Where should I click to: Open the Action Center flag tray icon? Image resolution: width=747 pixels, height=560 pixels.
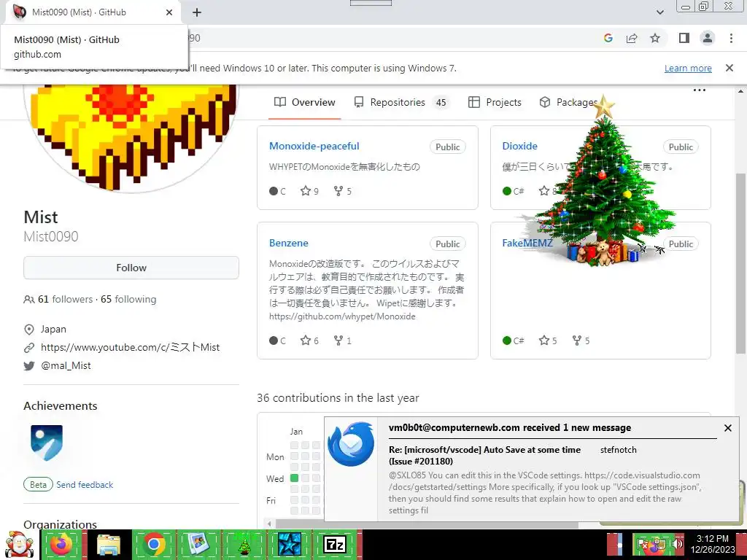pos(643,545)
